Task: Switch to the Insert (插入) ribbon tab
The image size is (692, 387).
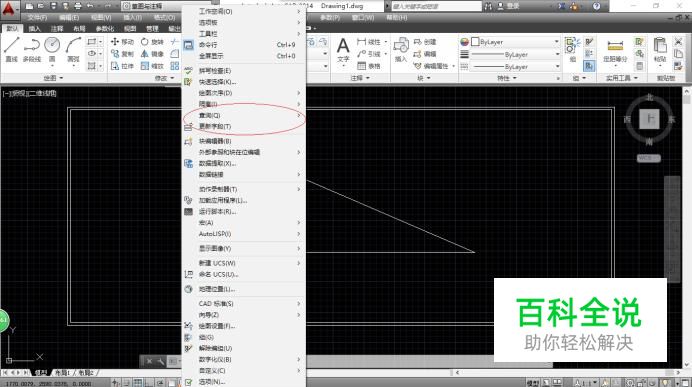Action: 34,29
